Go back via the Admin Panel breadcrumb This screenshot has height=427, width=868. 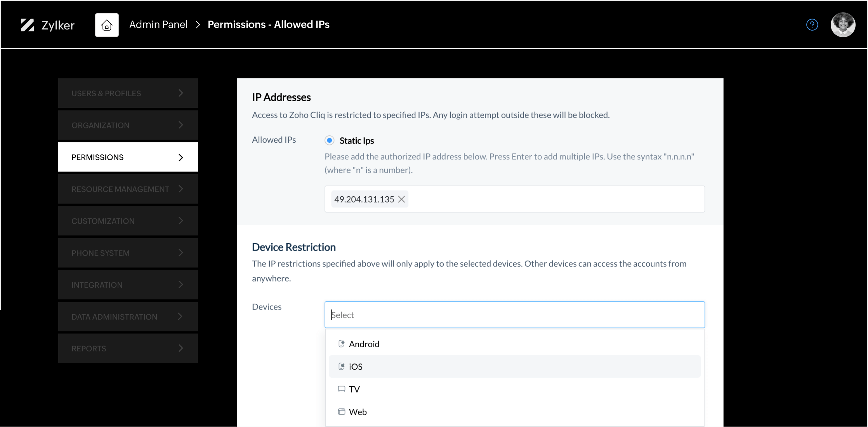158,24
